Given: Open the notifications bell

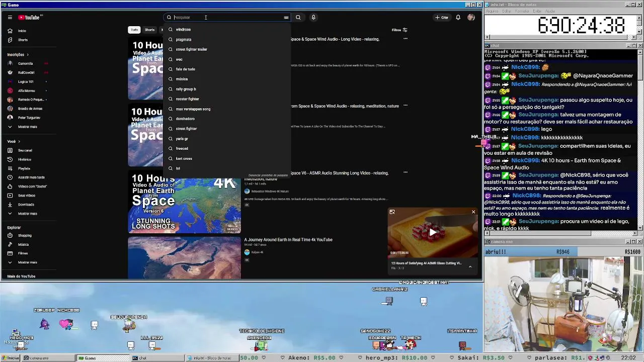Looking at the screenshot, I should pyautogui.click(x=458, y=18).
